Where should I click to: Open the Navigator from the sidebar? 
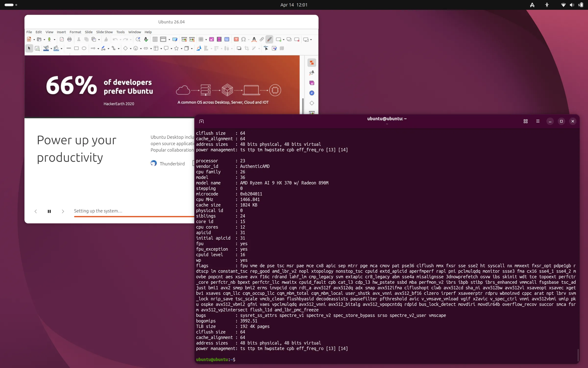coord(312,93)
